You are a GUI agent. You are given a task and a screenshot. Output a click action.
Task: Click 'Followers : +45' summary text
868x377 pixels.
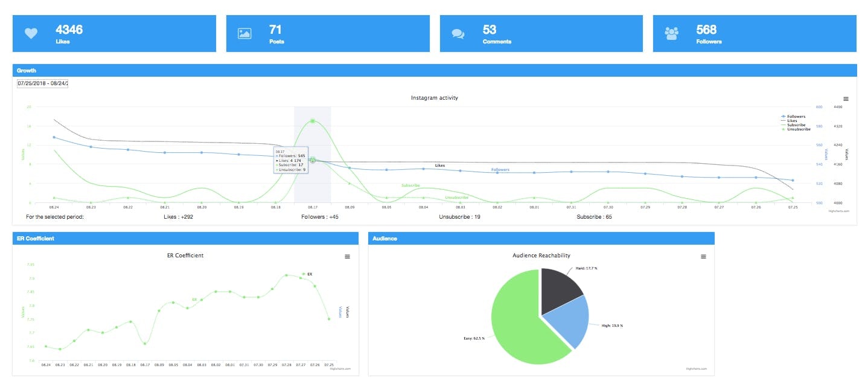320,216
